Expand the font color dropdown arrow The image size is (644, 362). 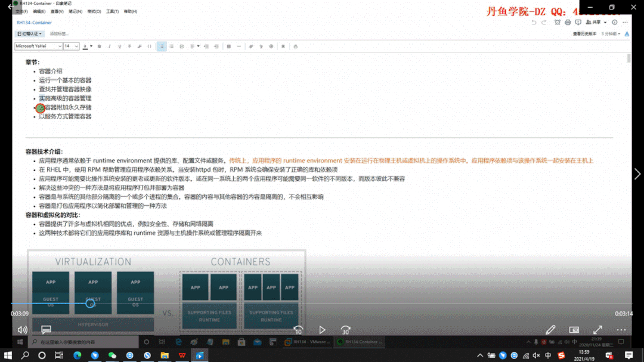pyautogui.click(x=91, y=47)
